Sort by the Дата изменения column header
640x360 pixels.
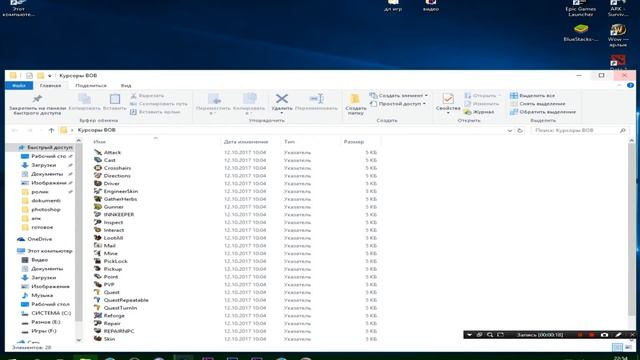tap(246, 142)
